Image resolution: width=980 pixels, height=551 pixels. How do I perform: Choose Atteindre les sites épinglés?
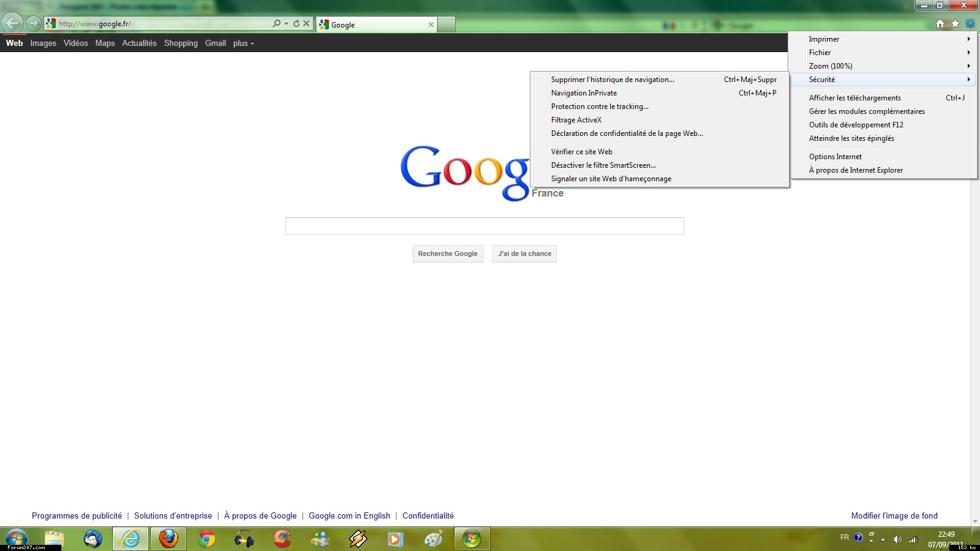(883, 138)
